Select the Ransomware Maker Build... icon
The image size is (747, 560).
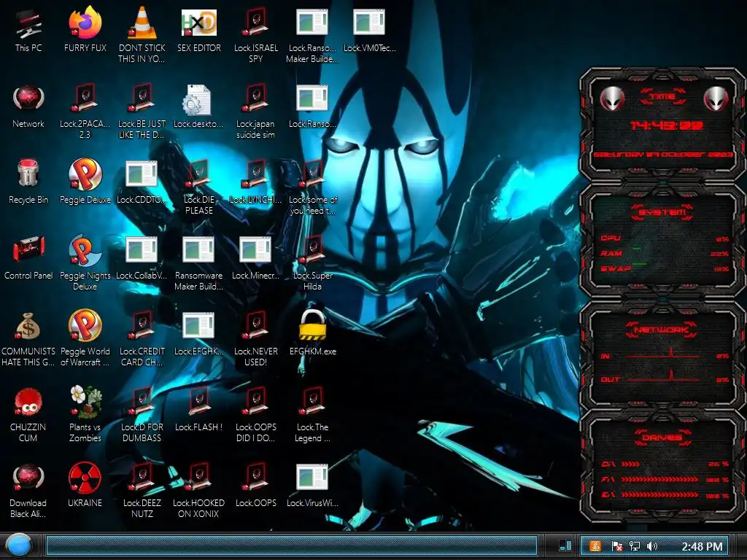(198, 249)
